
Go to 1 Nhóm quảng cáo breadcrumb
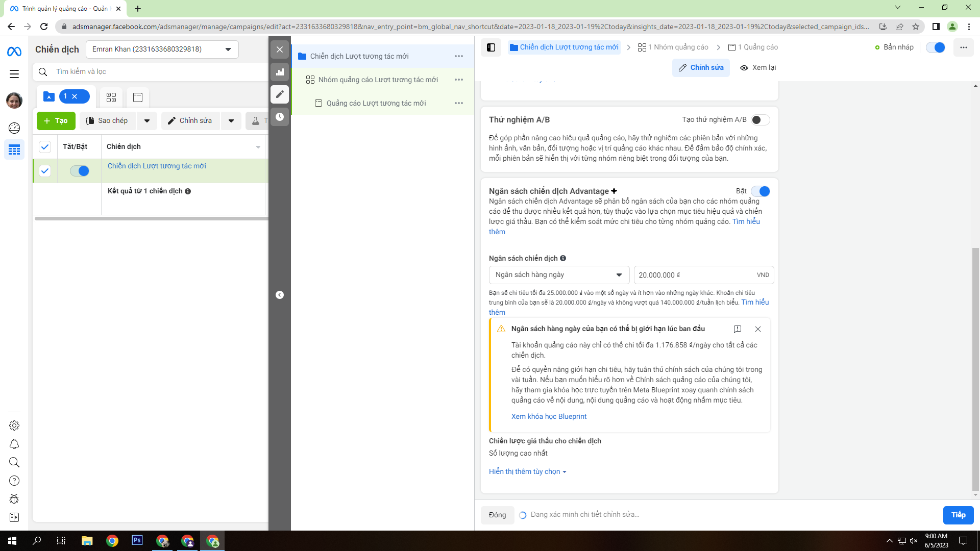point(673,47)
